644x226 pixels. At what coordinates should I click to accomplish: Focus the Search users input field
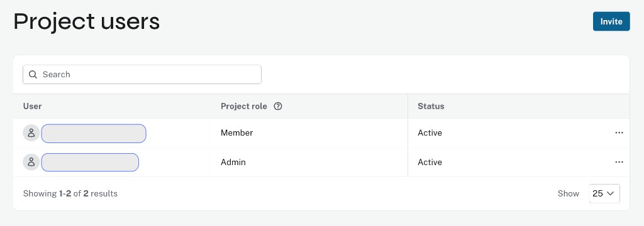tap(142, 74)
